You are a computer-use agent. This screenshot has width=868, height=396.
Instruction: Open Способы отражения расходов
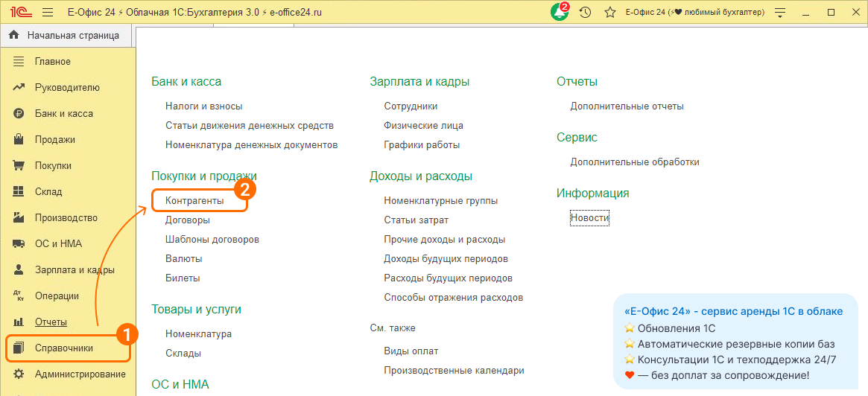pos(454,298)
